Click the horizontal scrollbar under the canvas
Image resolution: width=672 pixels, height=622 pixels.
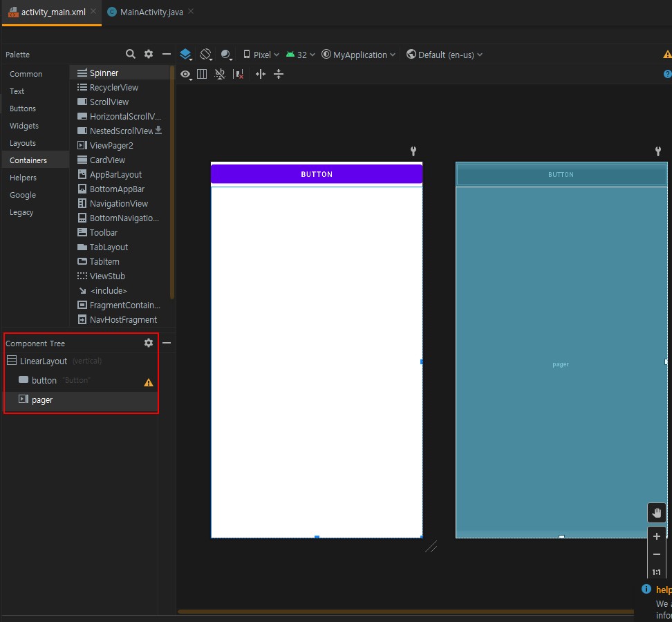click(405, 612)
